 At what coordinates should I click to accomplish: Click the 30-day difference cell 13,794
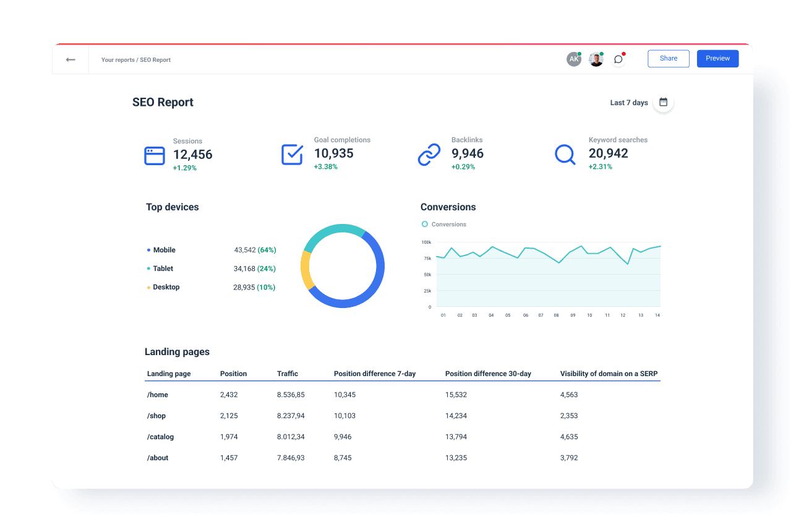(456, 437)
